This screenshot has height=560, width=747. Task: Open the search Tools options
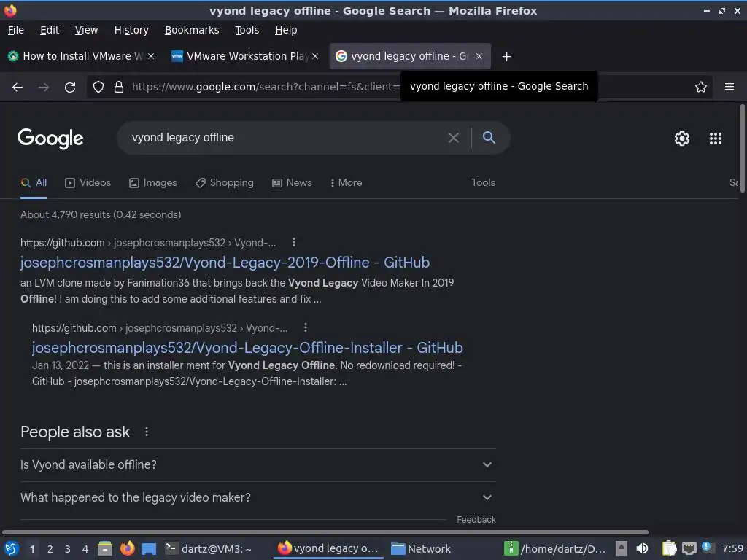tap(483, 183)
